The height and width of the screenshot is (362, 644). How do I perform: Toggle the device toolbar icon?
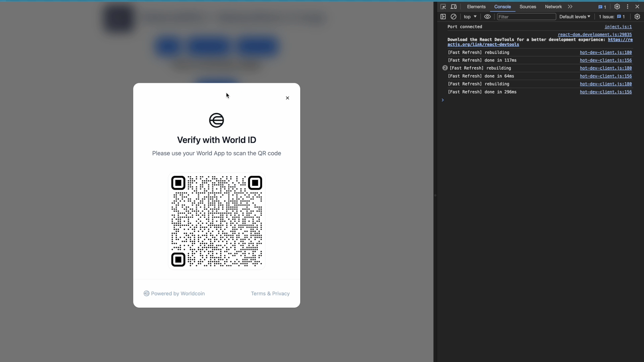point(453,7)
